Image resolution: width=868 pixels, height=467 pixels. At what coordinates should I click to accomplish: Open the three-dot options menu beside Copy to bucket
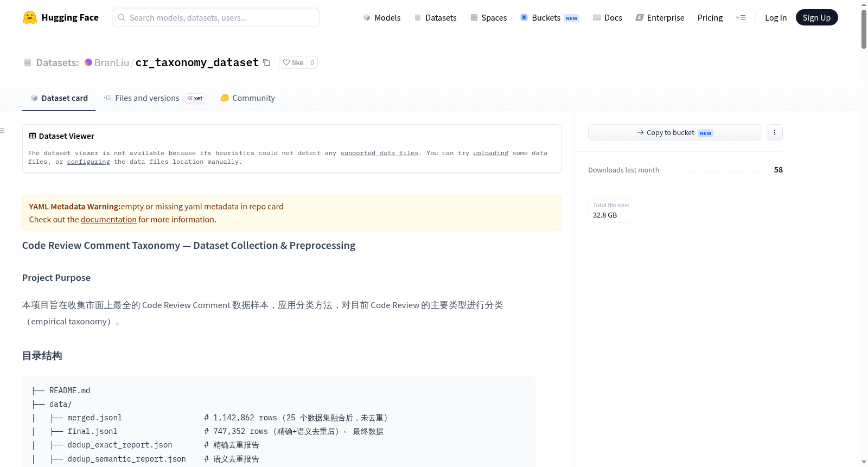(x=775, y=132)
